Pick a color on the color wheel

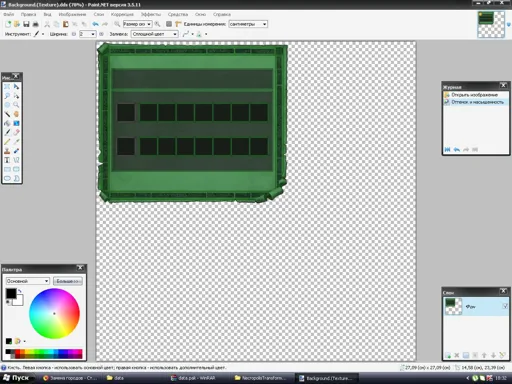pos(54,313)
